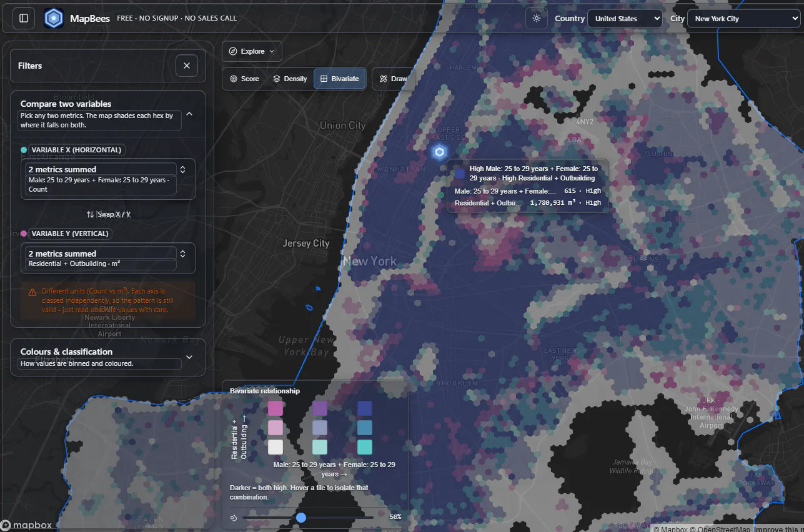Switch theme with the sun icon
The width and height of the screenshot is (804, 532).
[x=536, y=18]
